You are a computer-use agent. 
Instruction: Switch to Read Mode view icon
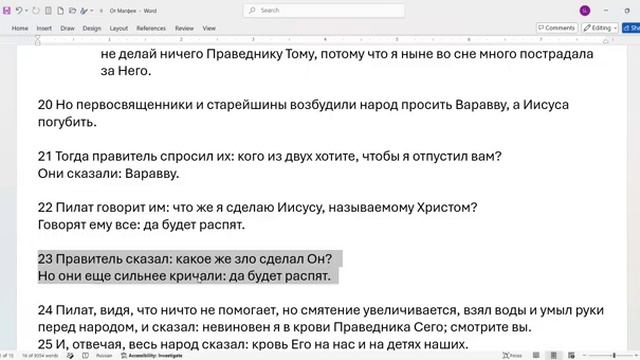click(x=536, y=356)
